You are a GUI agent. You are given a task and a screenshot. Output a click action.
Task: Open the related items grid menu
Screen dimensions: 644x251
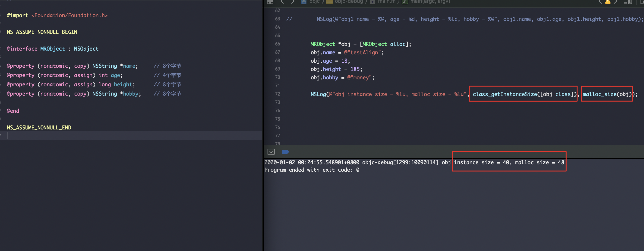click(x=270, y=2)
